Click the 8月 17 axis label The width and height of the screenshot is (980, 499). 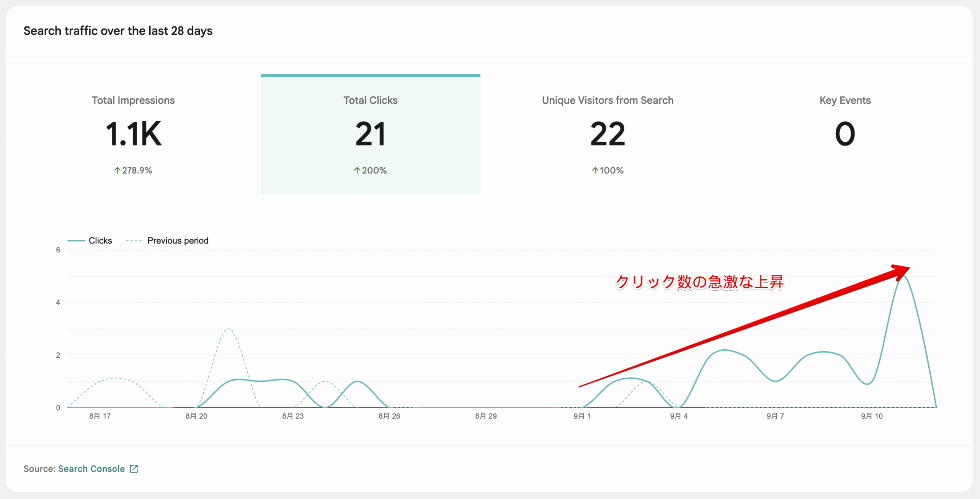(100, 416)
